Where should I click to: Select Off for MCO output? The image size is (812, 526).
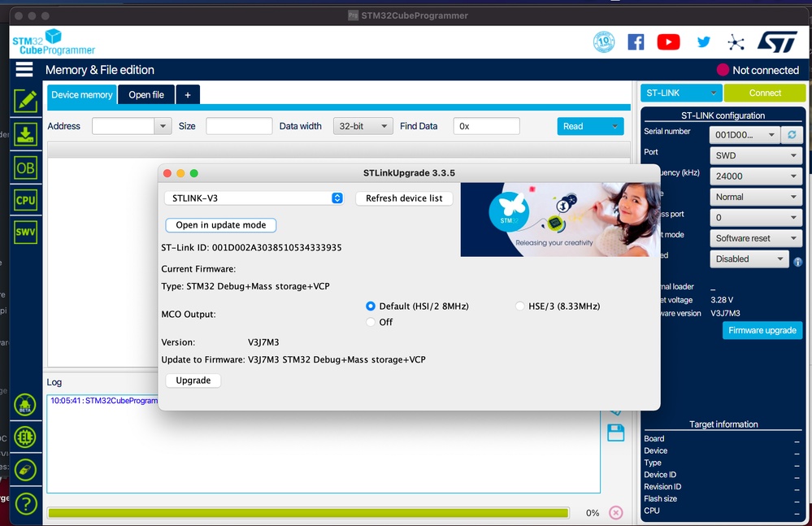pos(371,322)
